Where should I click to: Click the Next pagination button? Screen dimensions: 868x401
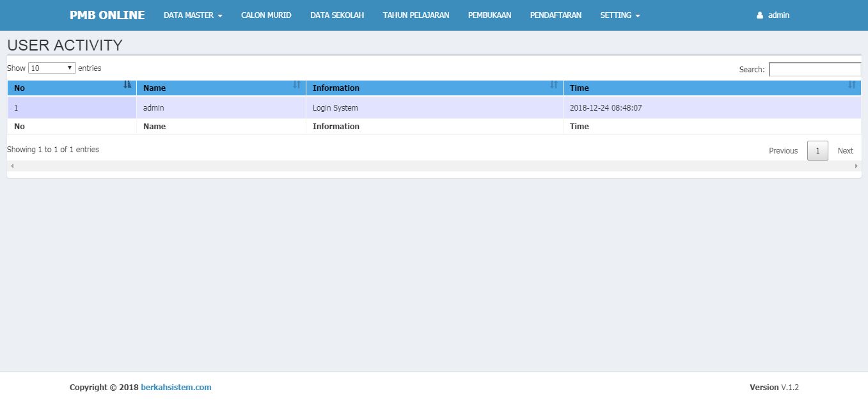point(845,151)
